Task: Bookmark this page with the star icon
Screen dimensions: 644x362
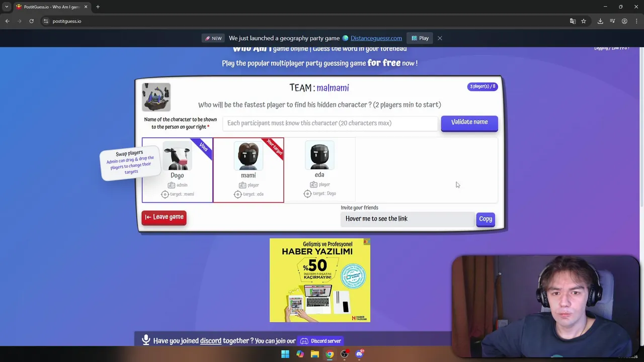Action: [x=584, y=21]
